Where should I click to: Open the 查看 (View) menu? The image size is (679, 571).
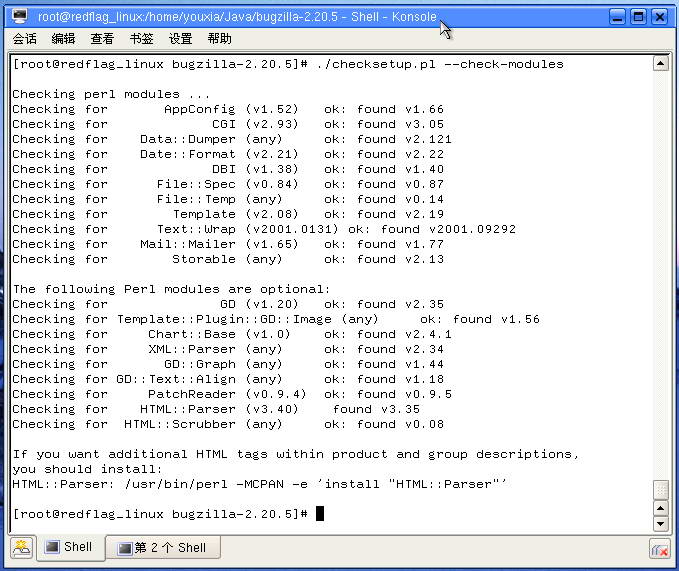coord(102,39)
